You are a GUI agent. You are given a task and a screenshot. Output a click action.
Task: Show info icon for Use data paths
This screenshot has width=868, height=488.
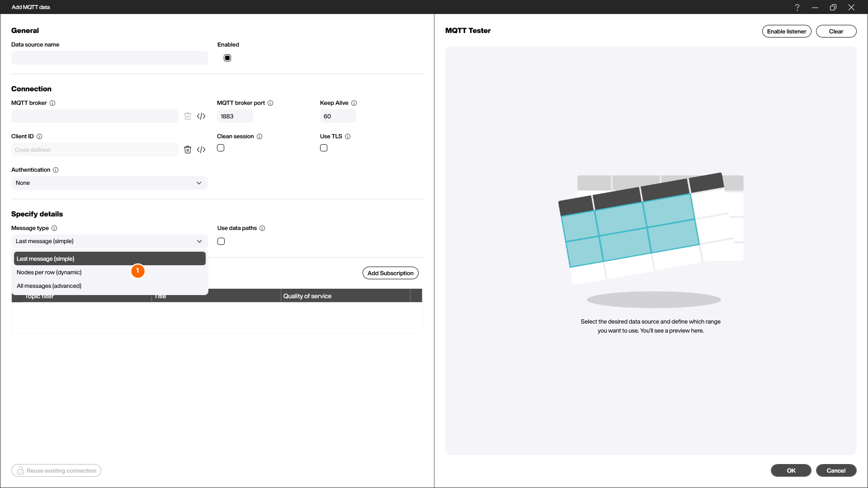click(262, 228)
